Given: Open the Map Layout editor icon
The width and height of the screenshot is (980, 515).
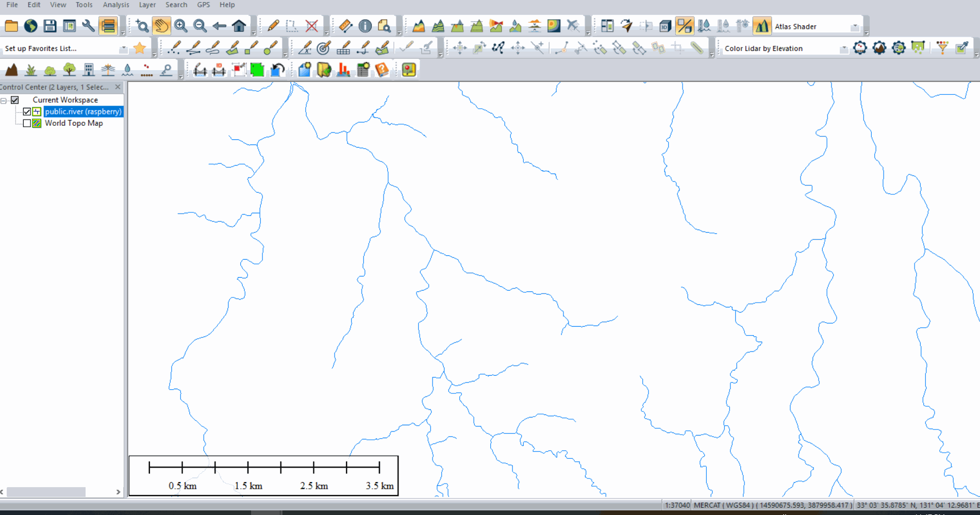Looking at the screenshot, I should coord(69,26).
